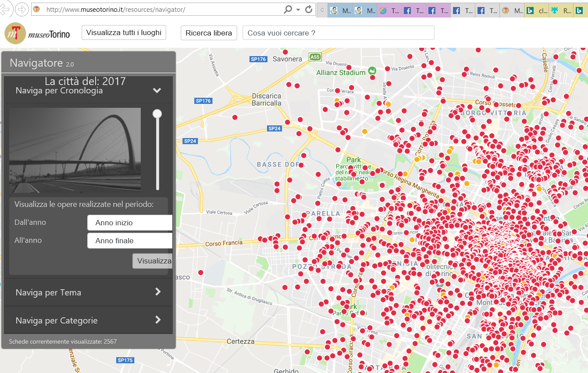Expand the Naviga per Tema section
588x373 pixels.
(x=157, y=292)
